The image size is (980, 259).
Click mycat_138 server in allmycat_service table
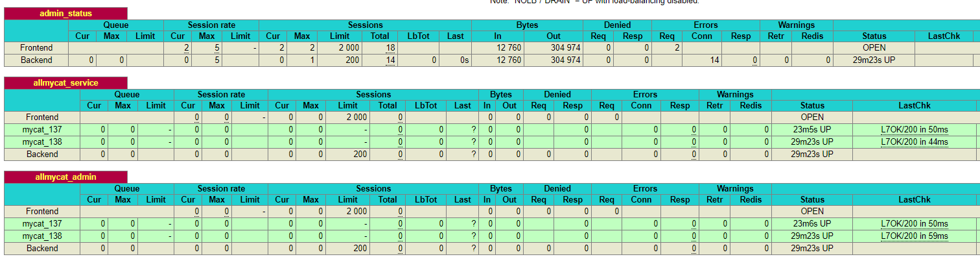tap(42, 142)
